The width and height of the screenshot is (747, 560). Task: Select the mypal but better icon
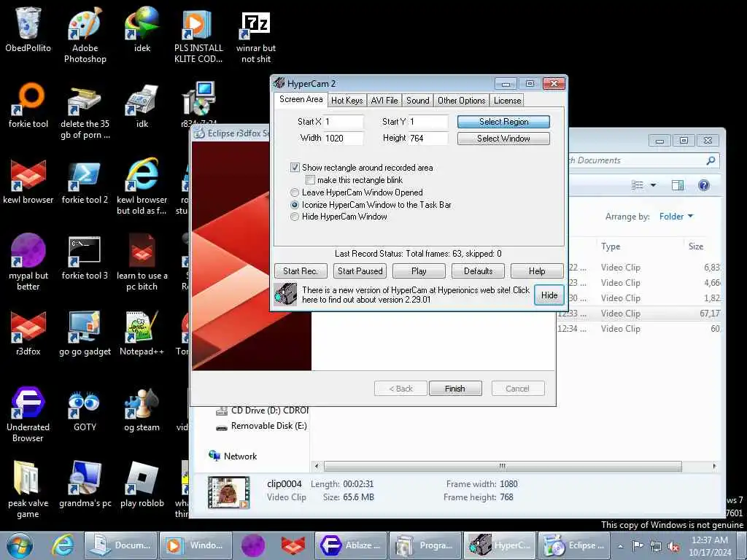click(x=28, y=262)
